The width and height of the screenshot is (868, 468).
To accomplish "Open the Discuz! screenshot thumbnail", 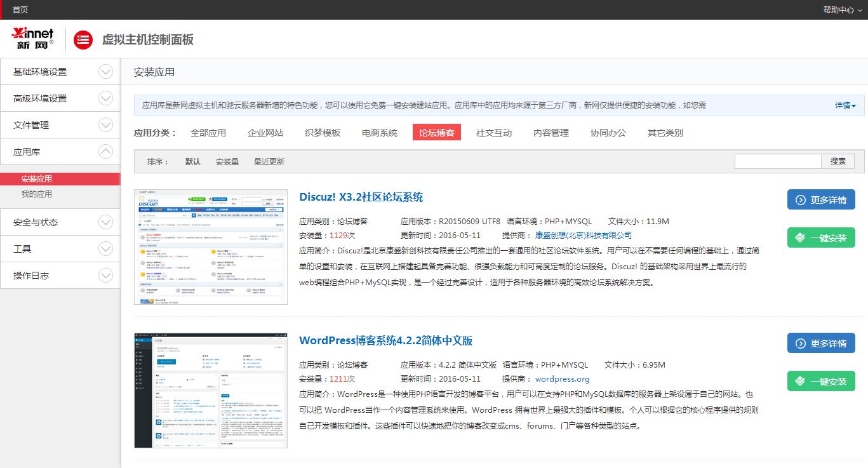I will click(211, 246).
